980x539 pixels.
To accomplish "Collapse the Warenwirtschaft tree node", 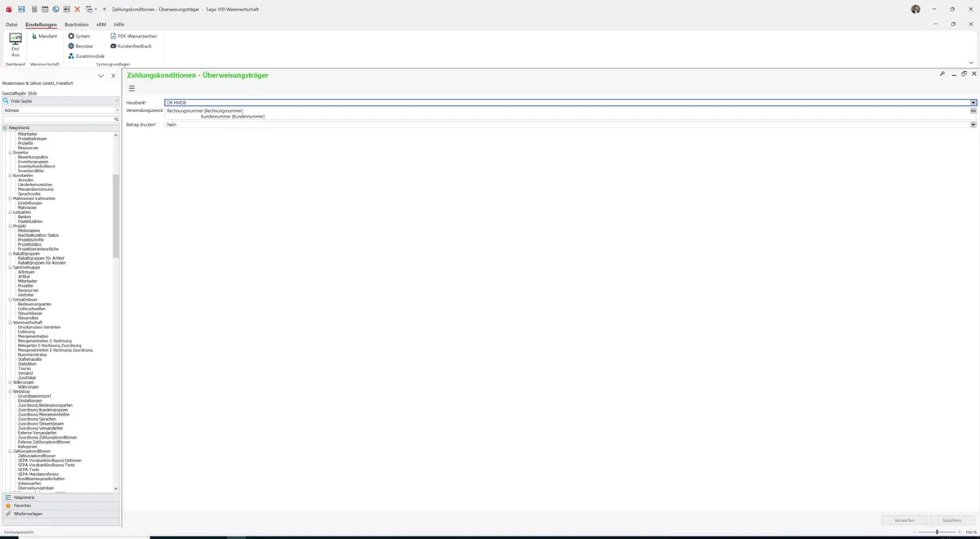I will (x=11, y=323).
